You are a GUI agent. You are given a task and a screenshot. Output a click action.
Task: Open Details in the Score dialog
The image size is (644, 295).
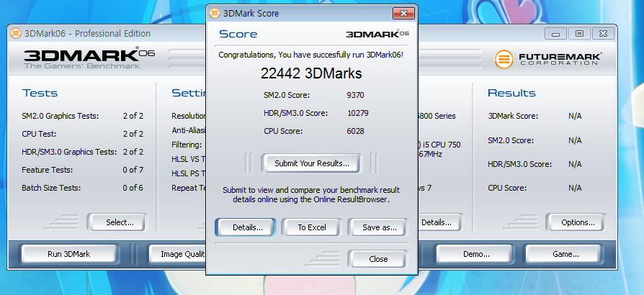tap(247, 227)
